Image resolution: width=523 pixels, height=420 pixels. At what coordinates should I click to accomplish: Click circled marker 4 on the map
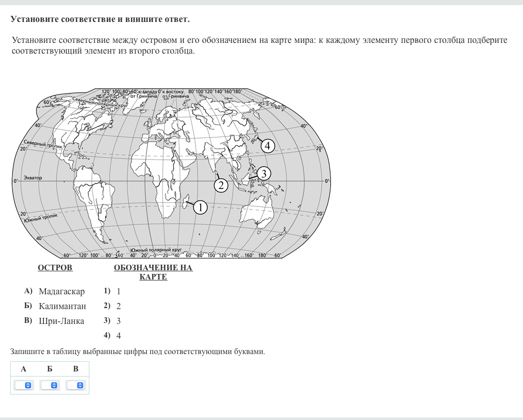pos(268,146)
